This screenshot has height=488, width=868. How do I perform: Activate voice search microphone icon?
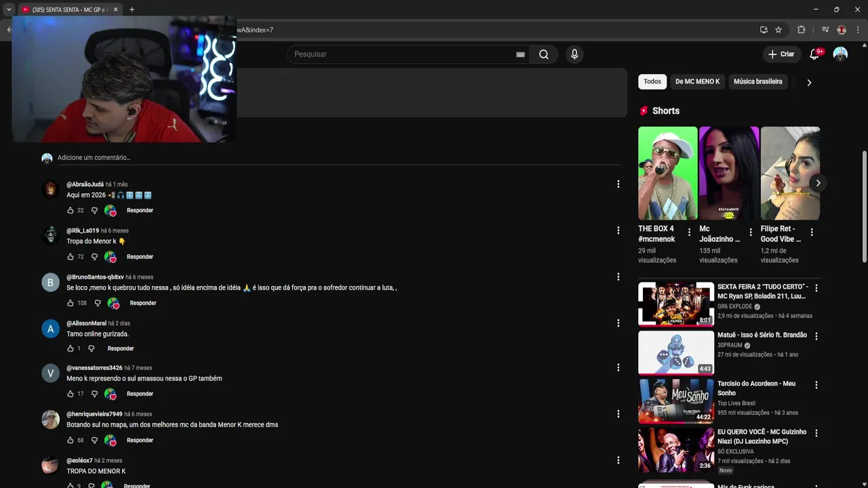(x=574, y=54)
